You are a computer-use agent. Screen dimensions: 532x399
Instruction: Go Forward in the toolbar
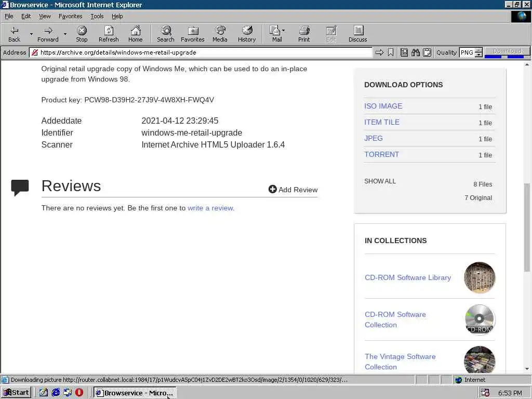(x=48, y=34)
